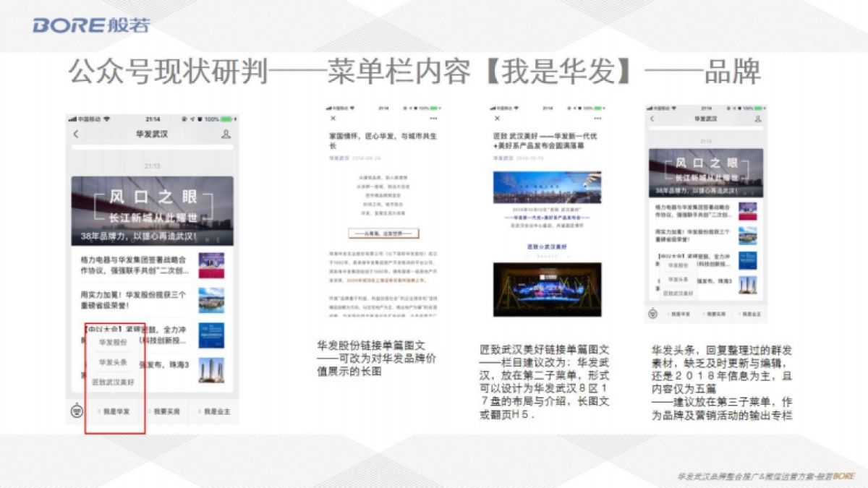
Task: Tap the battery icon in the status bar
Action: pyautogui.click(x=228, y=120)
